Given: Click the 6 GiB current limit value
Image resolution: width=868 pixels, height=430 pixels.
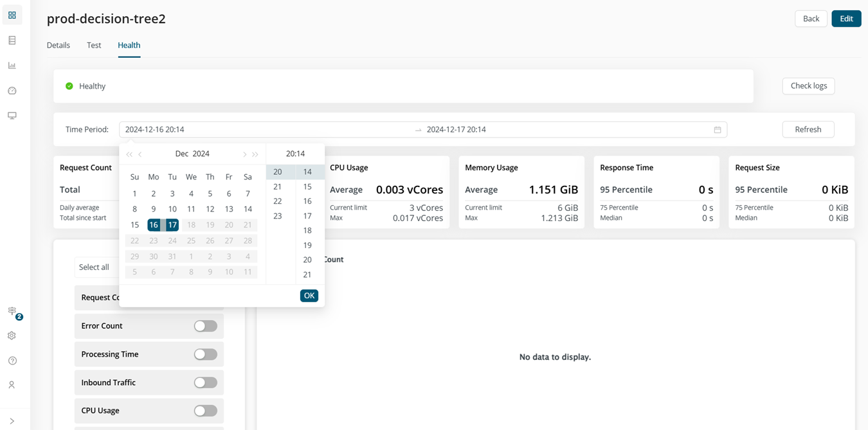Looking at the screenshot, I should pyautogui.click(x=568, y=208).
